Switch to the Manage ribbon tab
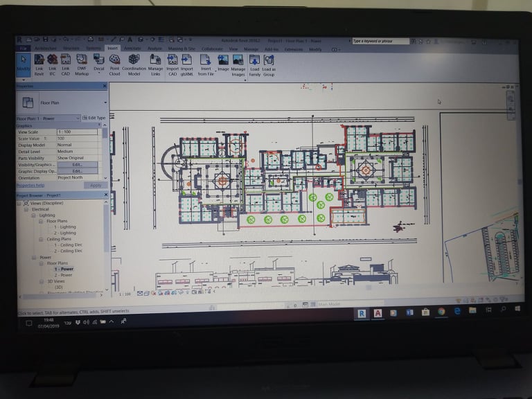The height and width of the screenshot is (399, 532). point(251,49)
